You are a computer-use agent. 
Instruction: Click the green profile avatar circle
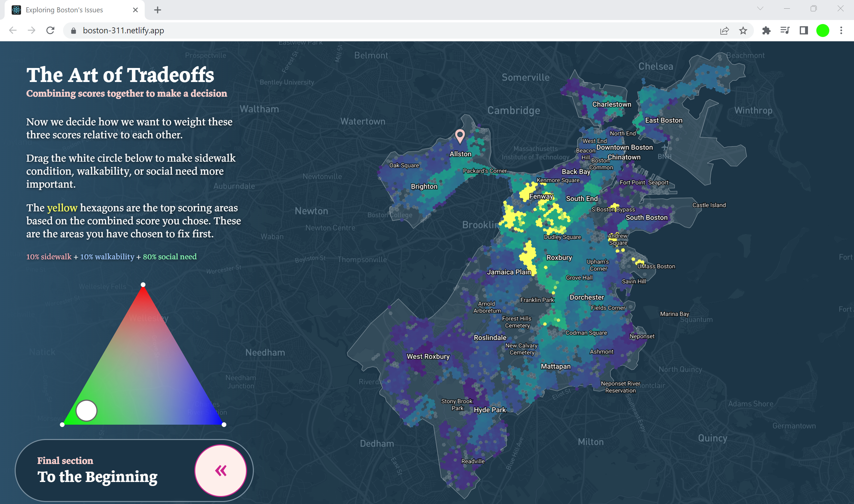(822, 31)
